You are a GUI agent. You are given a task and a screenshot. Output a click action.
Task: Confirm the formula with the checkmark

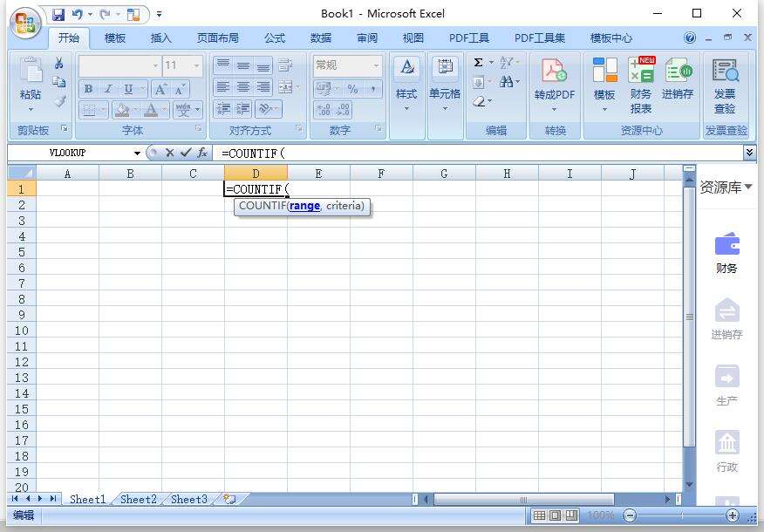[185, 153]
